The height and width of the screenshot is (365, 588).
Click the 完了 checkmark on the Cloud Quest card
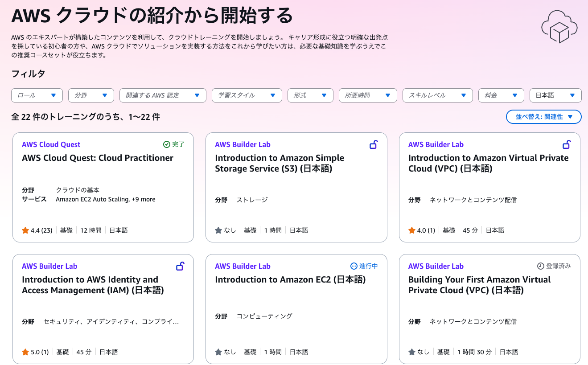click(x=167, y=144)
